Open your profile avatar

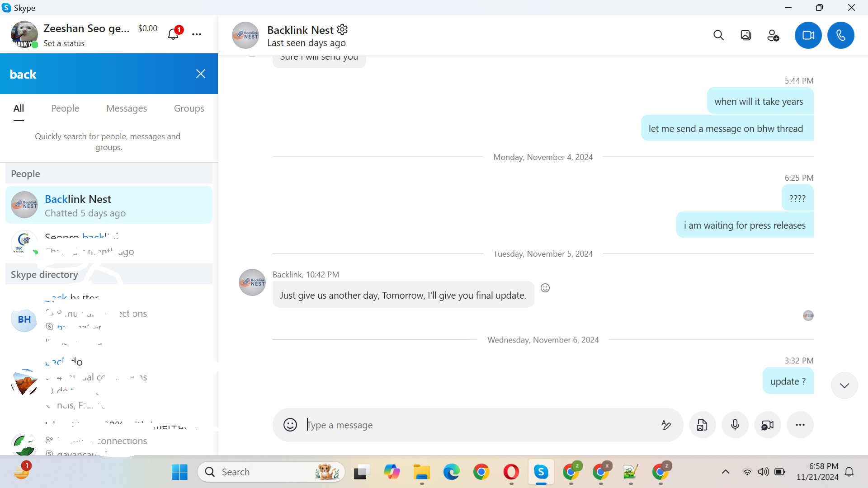[24, 34]
